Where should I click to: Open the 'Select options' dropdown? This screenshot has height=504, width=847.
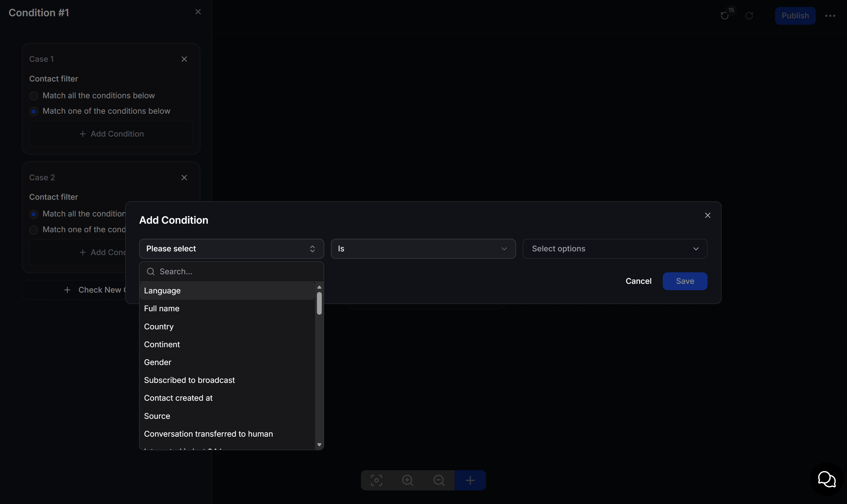[x=615, y=249]
